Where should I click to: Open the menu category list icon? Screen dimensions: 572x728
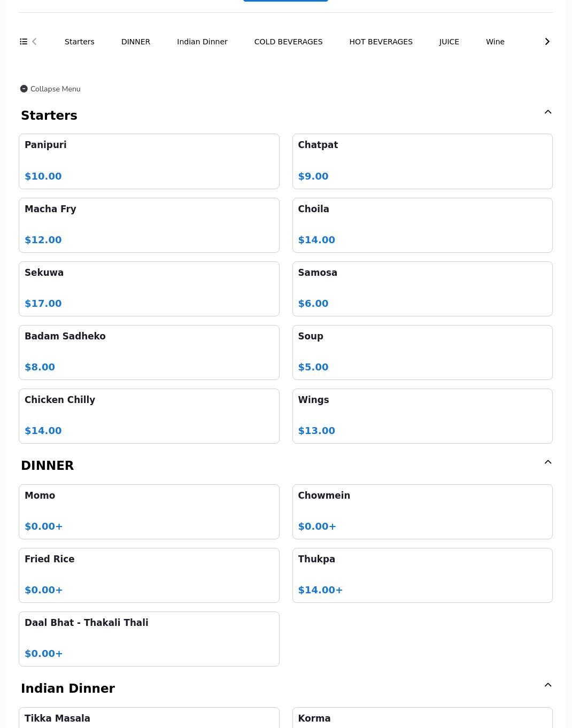pyautogui.click(x=24, y=42)
